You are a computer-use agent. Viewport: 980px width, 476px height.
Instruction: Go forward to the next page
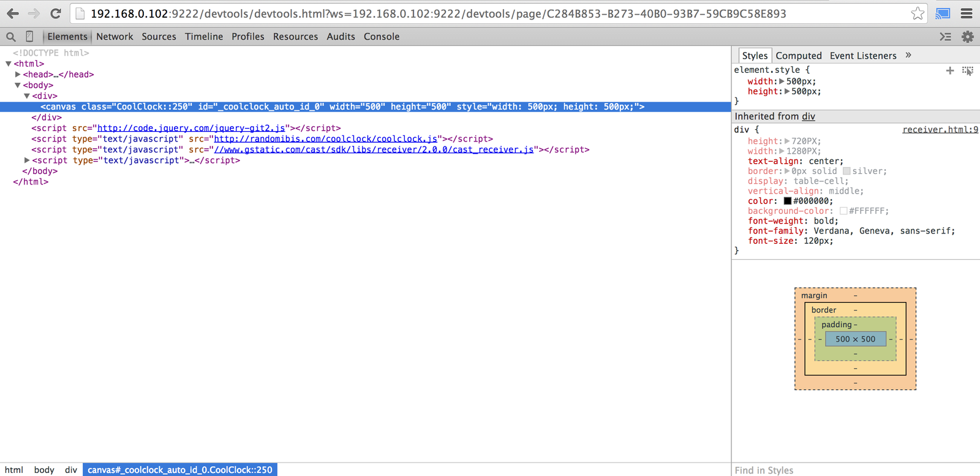click(x=34, y=13)
